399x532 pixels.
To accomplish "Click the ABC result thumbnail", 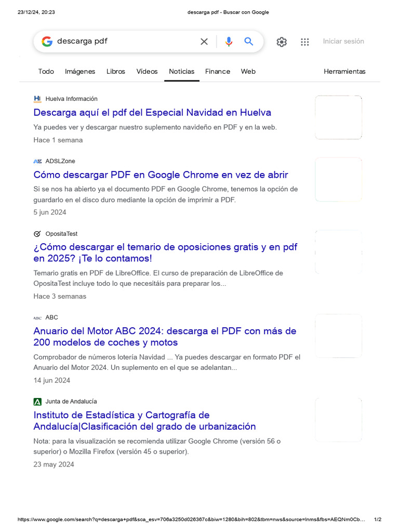I will (338, 336).
